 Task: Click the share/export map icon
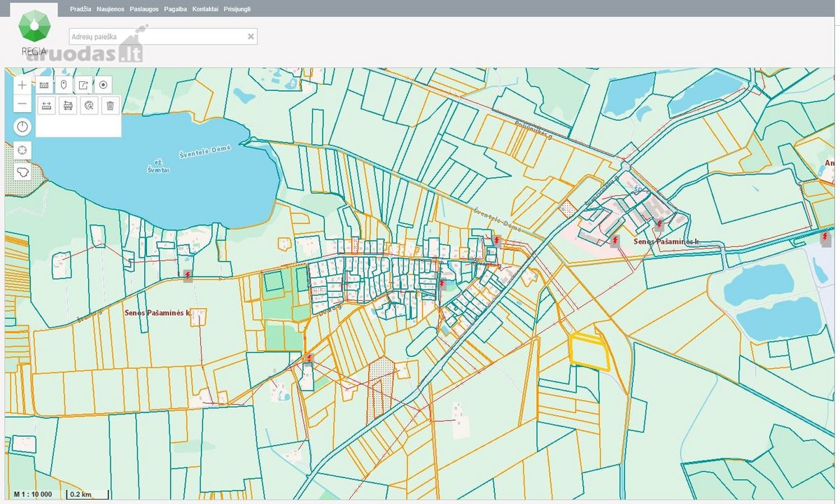pos(83,85)
